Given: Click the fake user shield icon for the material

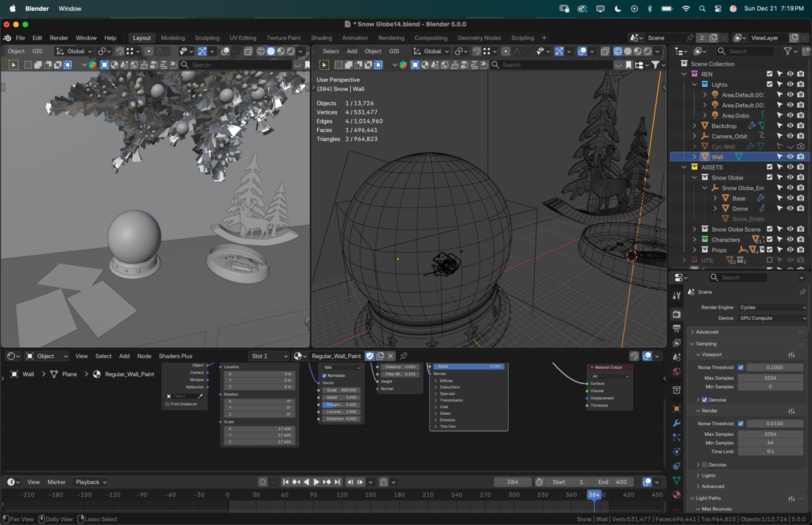Looking at the screenshot, I should pos(370,356).
